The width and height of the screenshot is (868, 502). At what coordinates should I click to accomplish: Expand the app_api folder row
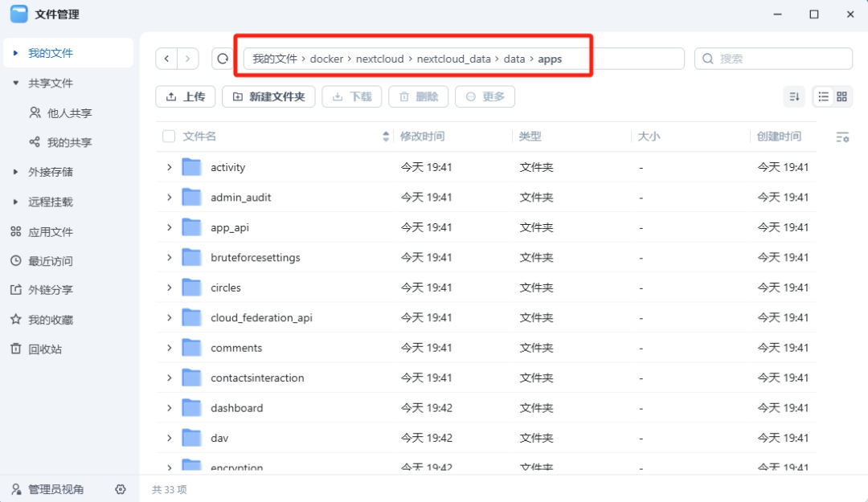(170, 227)
